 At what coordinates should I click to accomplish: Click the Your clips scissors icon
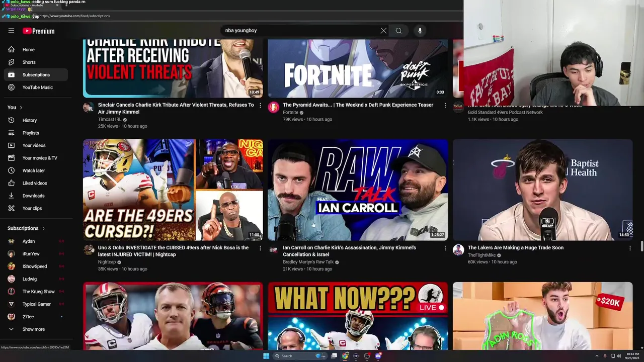[11, 208]
